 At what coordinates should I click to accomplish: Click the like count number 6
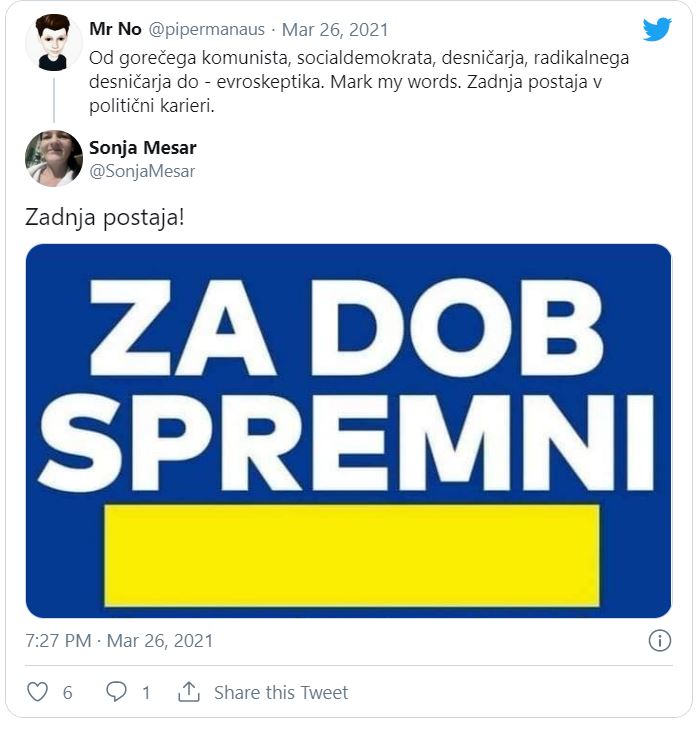pos(68,692)
